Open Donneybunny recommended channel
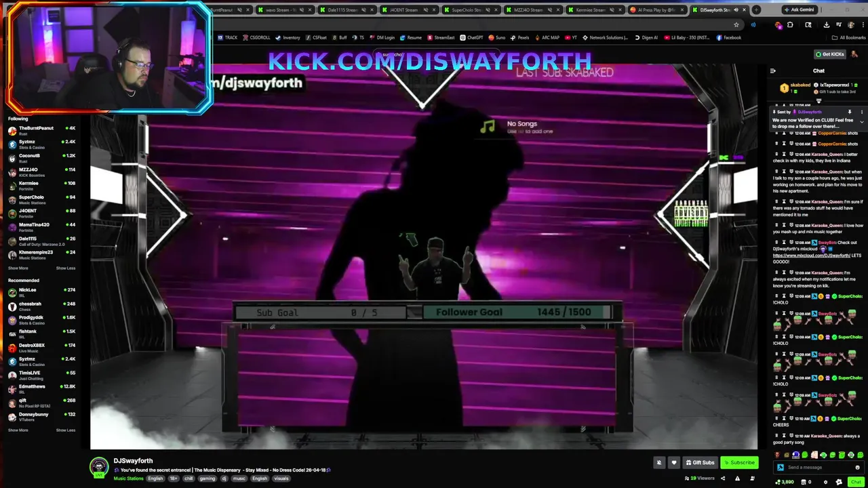The width and height of the screenshot is (868, 488). point(41,415)
